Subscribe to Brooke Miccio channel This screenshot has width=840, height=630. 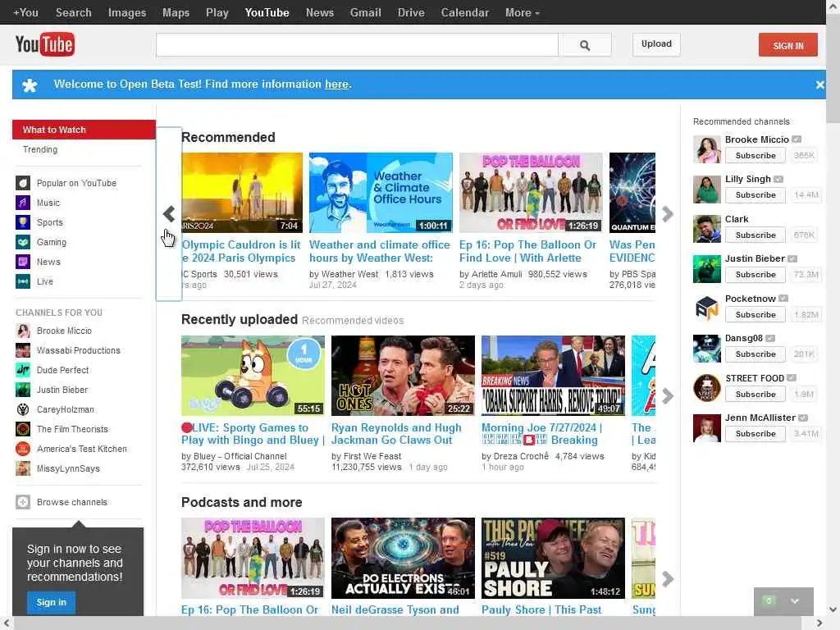756,155
